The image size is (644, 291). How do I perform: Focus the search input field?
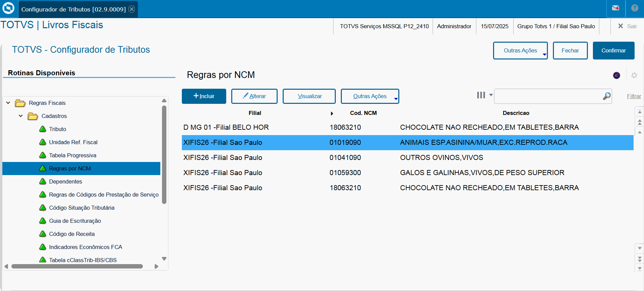point(548,96)
